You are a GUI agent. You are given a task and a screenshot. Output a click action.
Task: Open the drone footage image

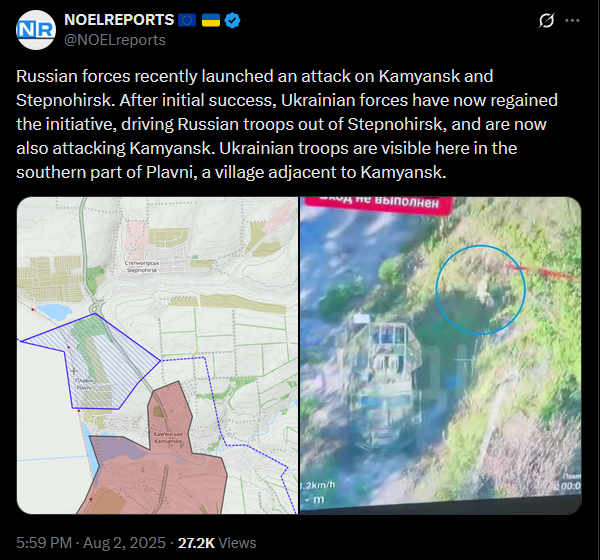(x=440, y=355)
